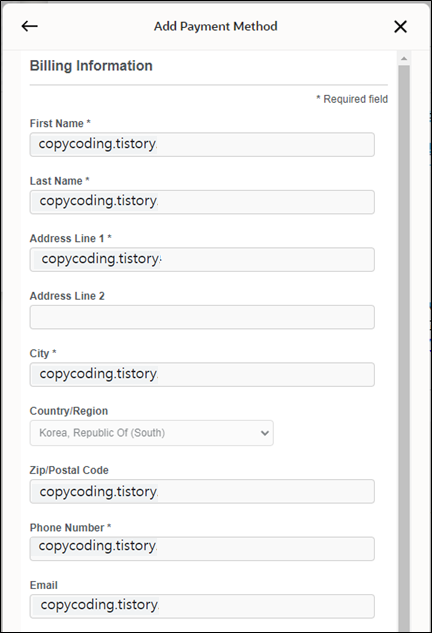This screenshot has width=432, height=633.
Task: Click the 'Address Line 2' label
Action: [67, 296]
